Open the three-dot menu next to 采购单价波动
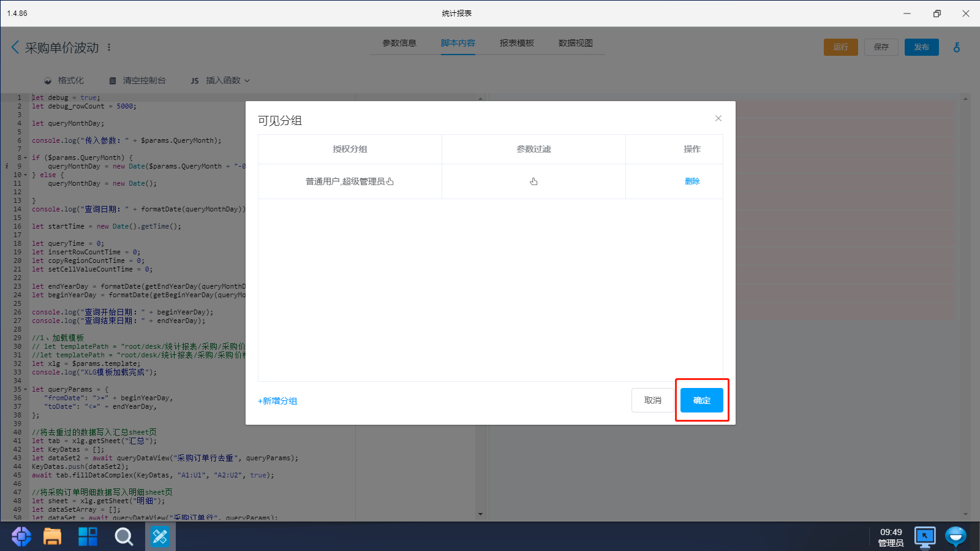Image resolution: width=980 pixels, height=551 pixels. click(109, 47)
